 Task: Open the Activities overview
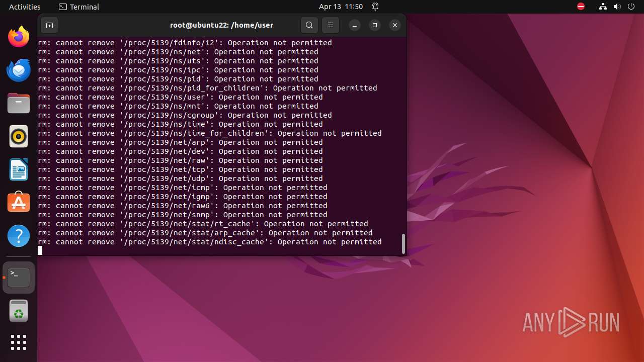(25, 7)
